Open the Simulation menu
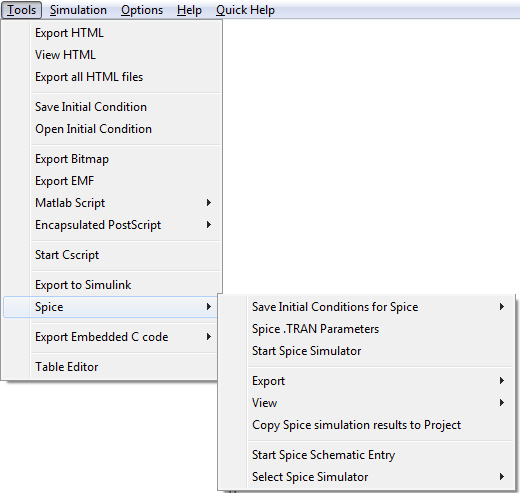Viewport: 520px width, 493px height. tap(78, 10)
